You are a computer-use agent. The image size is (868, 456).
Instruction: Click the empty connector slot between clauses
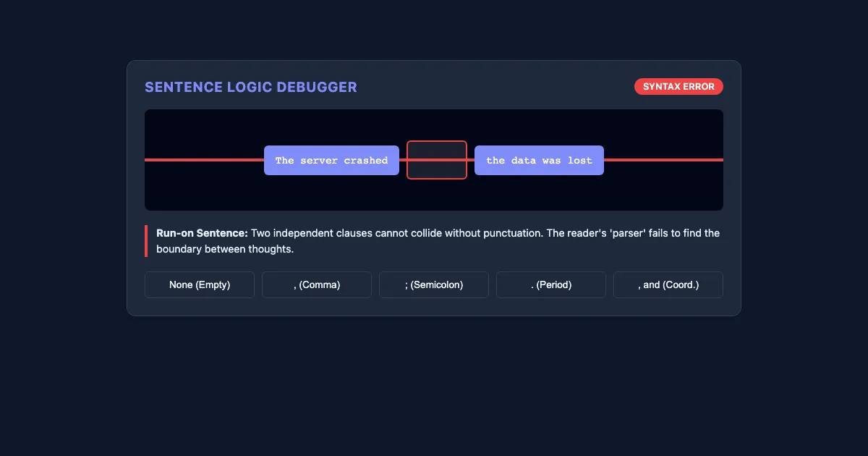click(x=437, y=160)
